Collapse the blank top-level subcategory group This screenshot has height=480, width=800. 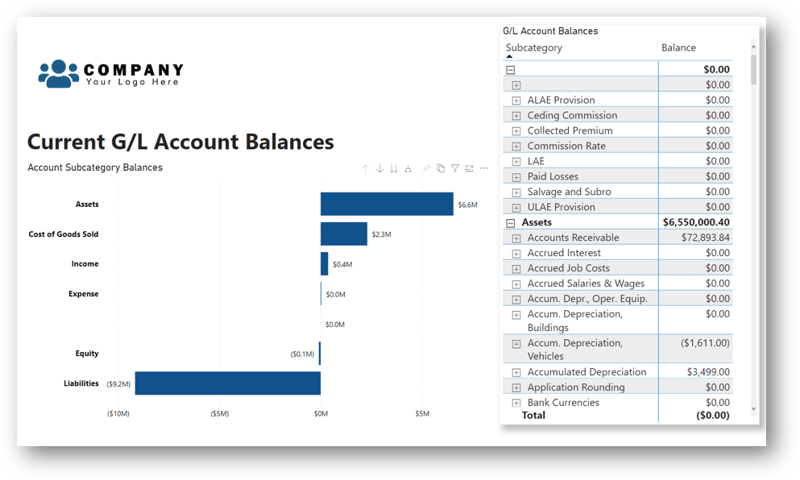pos(511,70)
